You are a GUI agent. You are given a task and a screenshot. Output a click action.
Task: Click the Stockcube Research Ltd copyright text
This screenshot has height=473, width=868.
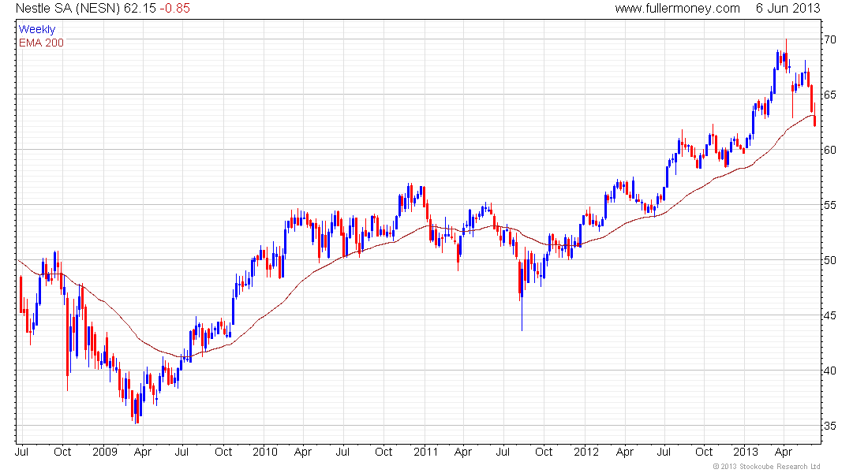[766, 467]
